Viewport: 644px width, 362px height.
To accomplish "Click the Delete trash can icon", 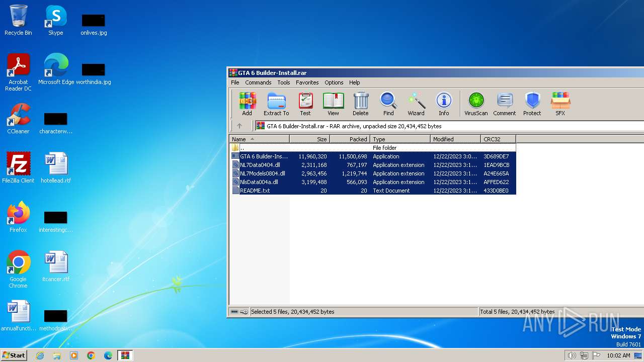I will coord(361,104).
